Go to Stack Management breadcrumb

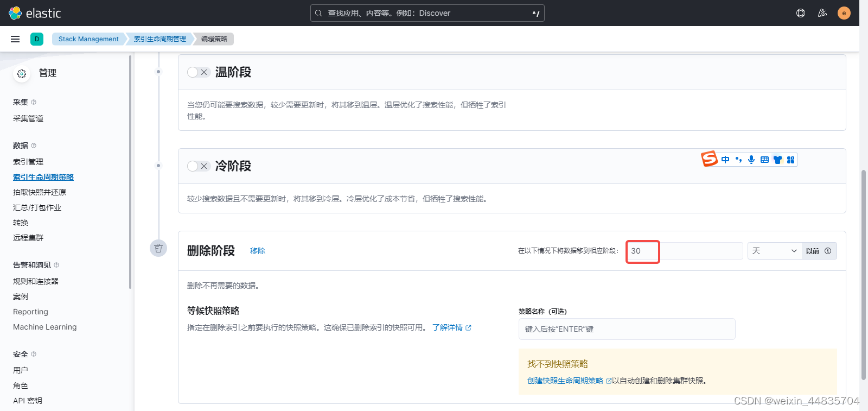pos(88,39)
